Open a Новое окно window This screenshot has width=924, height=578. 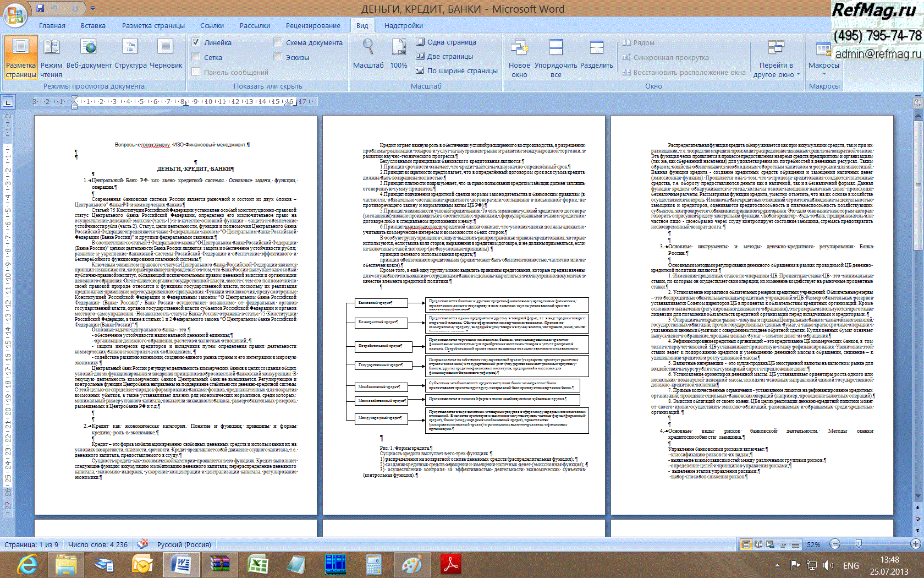(519, 58)
